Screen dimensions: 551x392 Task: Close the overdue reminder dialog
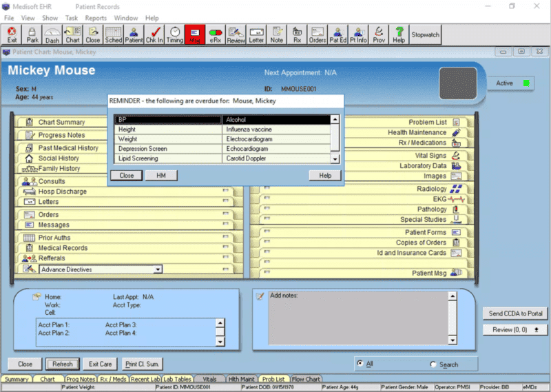tap(127, 175)
